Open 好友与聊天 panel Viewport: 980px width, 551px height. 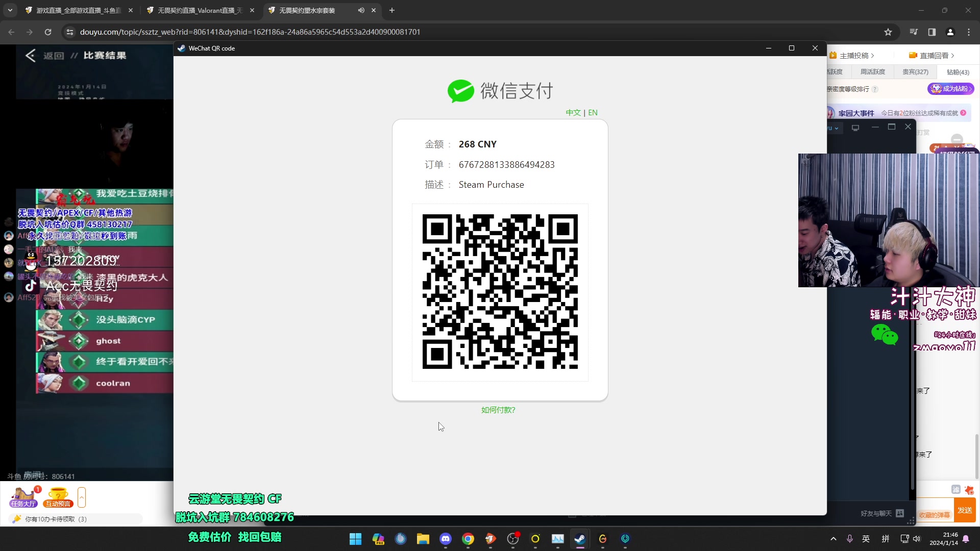point(882,513)
